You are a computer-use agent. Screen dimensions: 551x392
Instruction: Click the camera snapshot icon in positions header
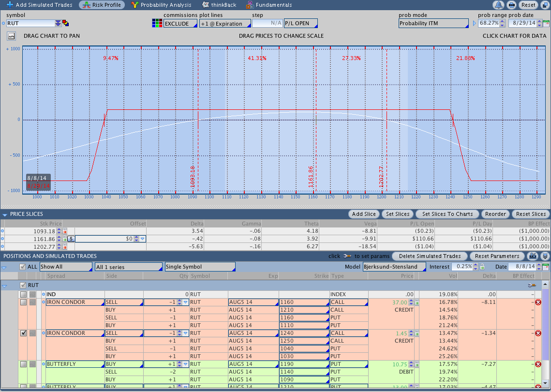coord(533,256)
